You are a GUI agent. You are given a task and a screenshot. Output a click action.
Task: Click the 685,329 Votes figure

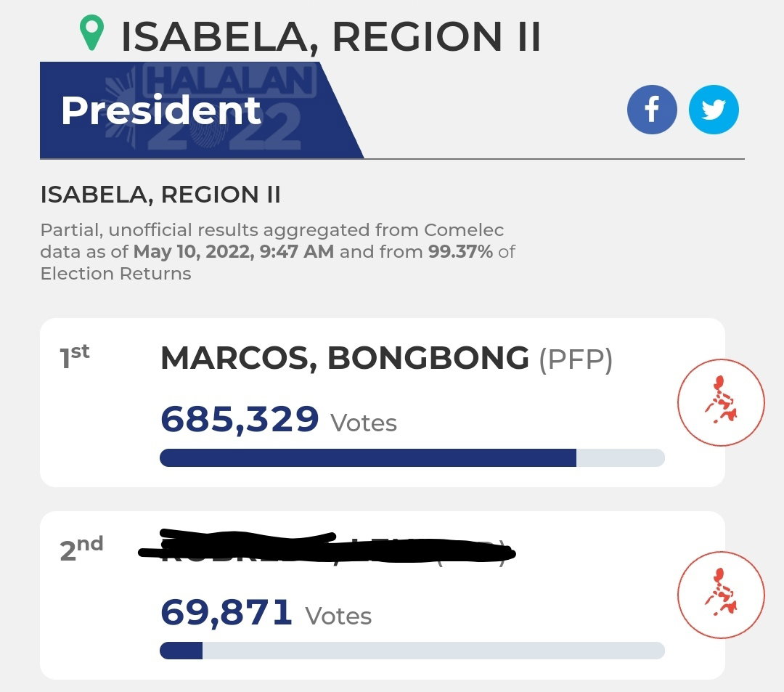click(x=279, y=420)
